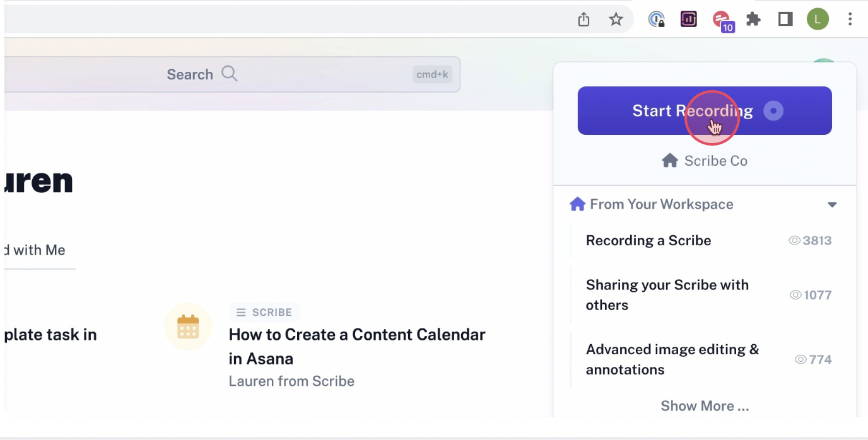This screenshot has height=440, width=868.
Task: Select the Shared with Me tab
Action: tap(35, 250)
